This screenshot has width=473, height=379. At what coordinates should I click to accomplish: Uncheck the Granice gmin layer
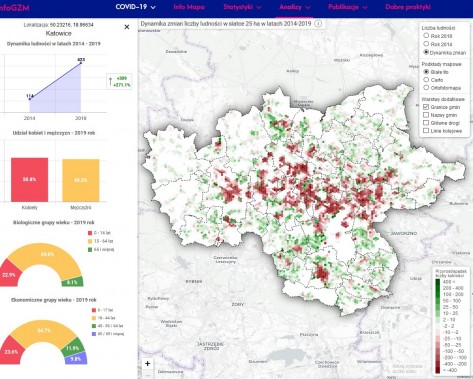tap(426, 107)
